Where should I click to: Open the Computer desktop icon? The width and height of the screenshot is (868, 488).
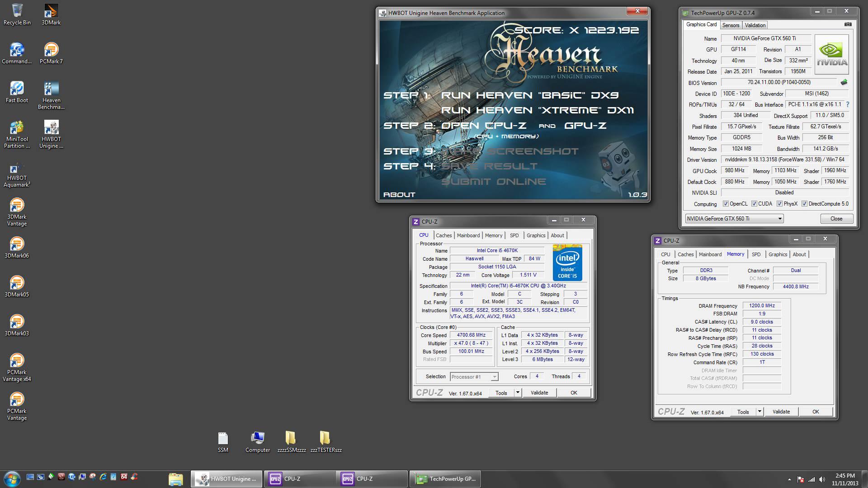[258, 442]
